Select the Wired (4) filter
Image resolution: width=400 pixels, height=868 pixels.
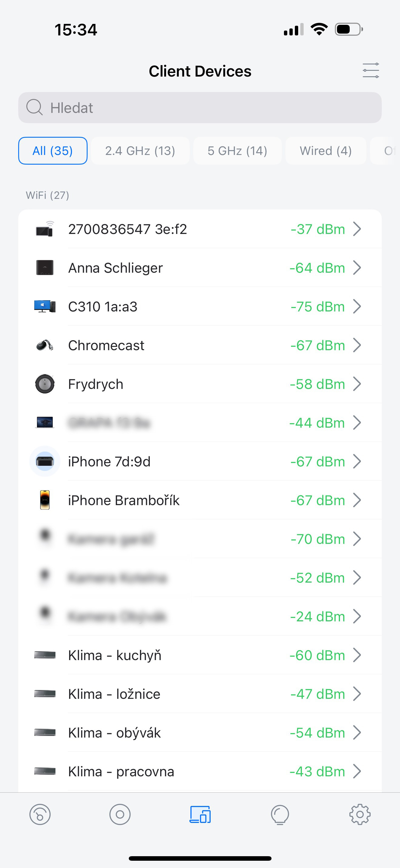(325, 151)
